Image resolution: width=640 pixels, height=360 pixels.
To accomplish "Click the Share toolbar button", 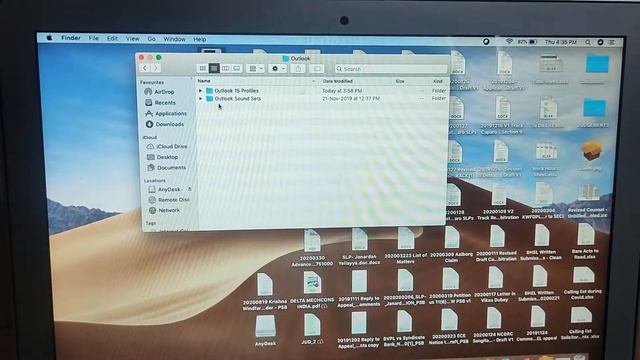I will point(298,69).
